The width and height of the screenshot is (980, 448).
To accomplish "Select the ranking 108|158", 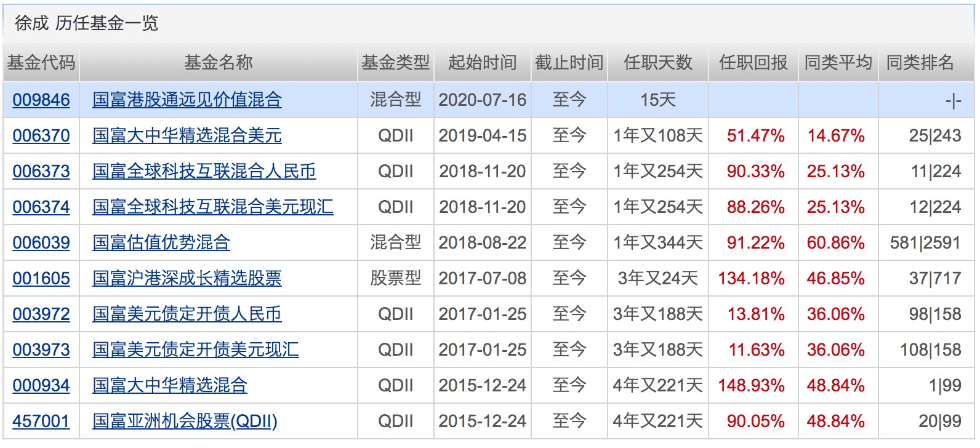I will 931,350.
